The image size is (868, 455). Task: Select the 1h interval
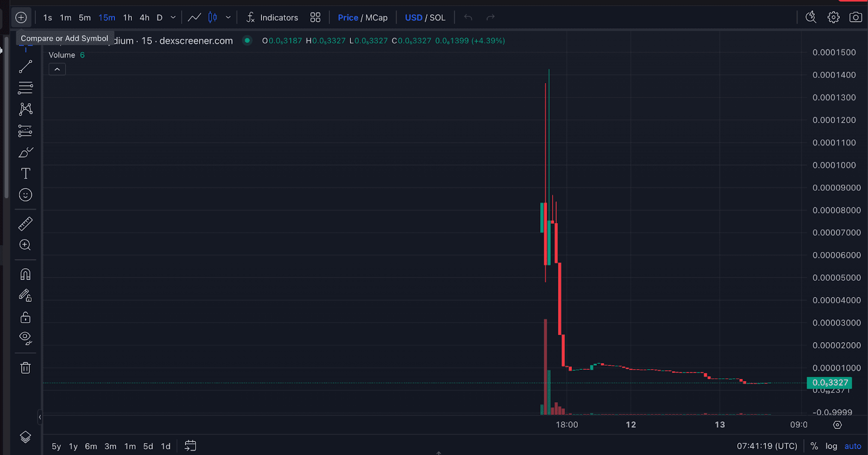[127, 17]
